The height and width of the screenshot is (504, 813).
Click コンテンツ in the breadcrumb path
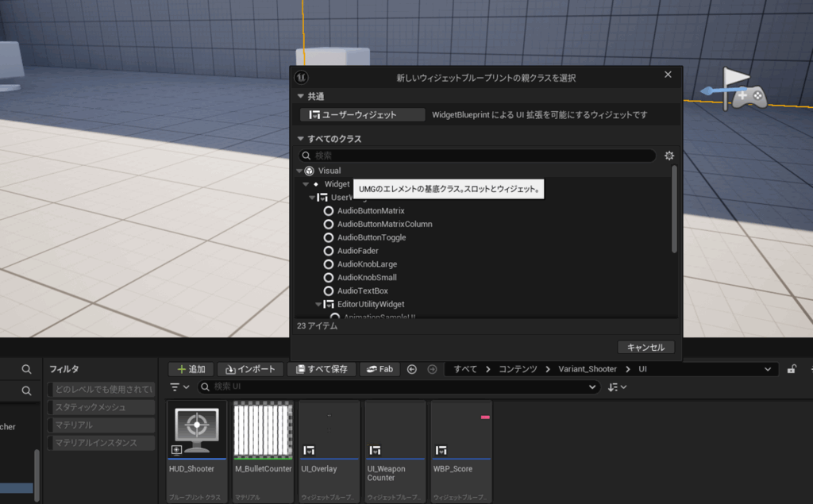point(518,369)
